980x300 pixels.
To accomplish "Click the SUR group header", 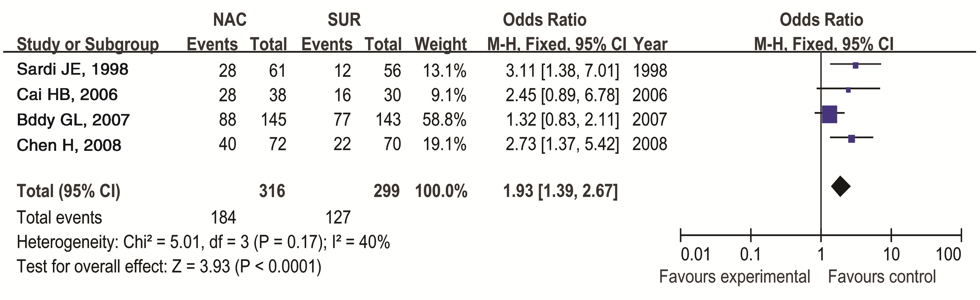I will click(344, 20).
